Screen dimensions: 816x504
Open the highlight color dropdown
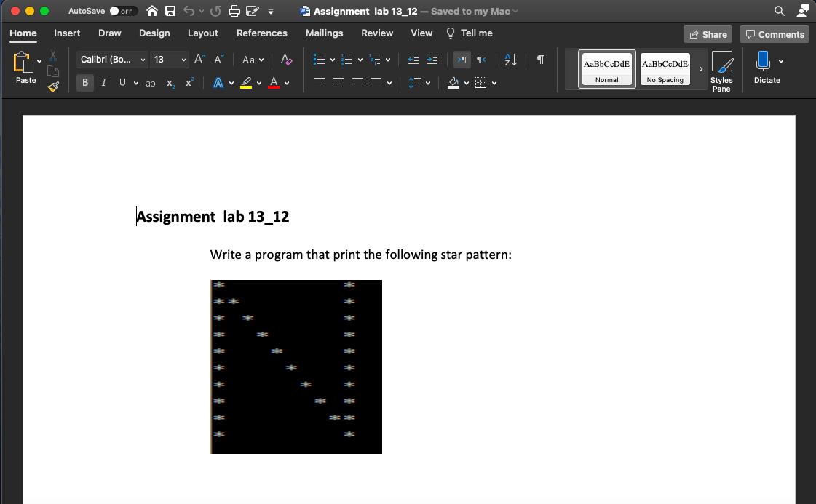[x=259, y=82]
